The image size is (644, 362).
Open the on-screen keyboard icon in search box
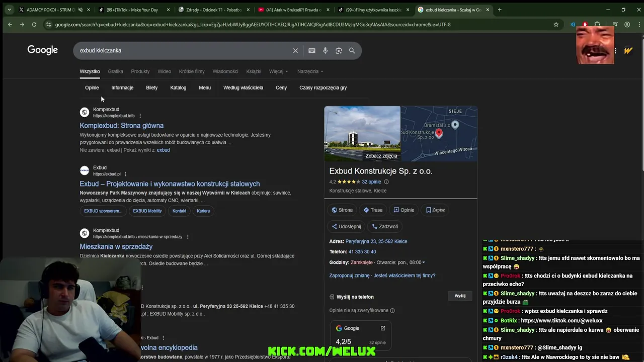[312, 50]
